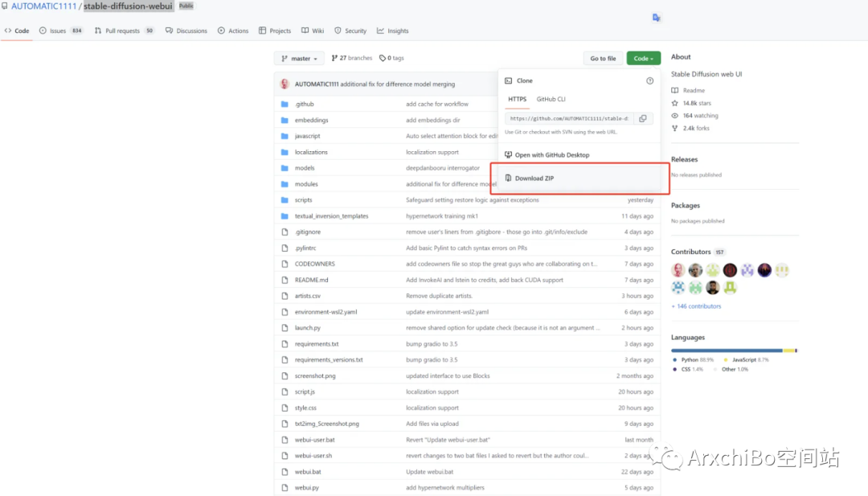
Task: Select the GitHub CLI clone tab
Action: coord(551,99)
